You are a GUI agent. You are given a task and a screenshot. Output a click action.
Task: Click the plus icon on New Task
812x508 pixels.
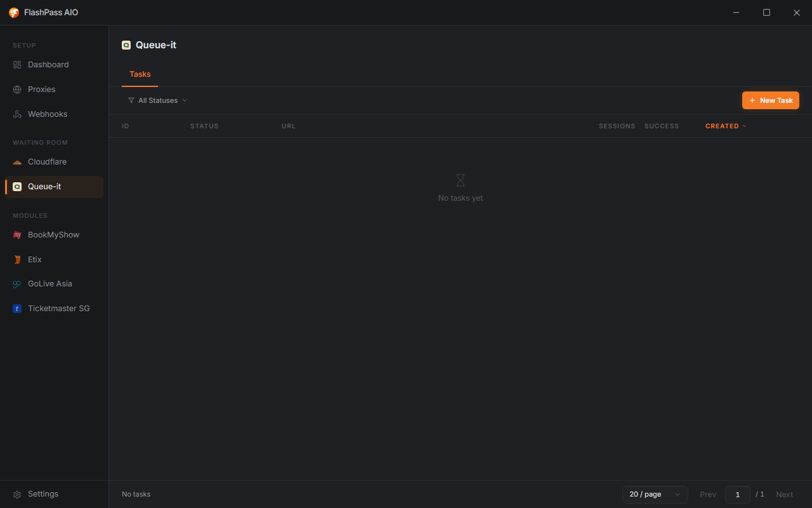click(x=752, y=100)
